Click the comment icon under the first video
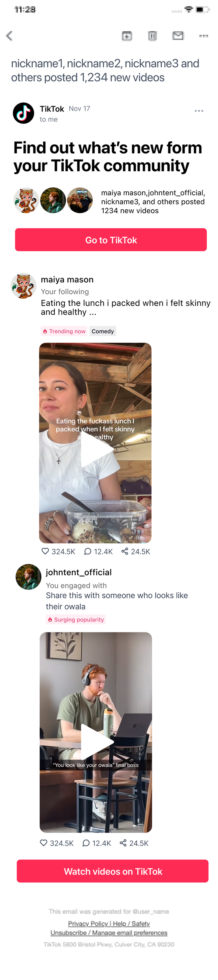 tap(88, 551)
